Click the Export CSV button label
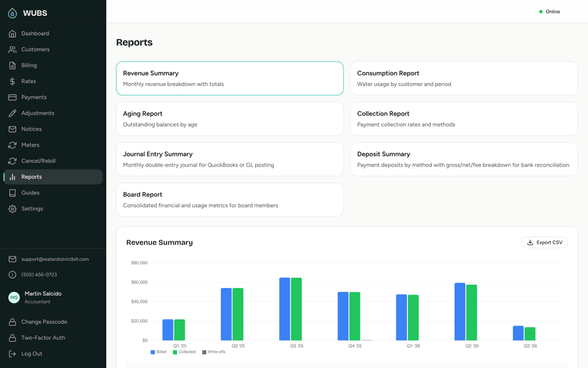Viewport: 588px width, 368px height. pos(549,243)
